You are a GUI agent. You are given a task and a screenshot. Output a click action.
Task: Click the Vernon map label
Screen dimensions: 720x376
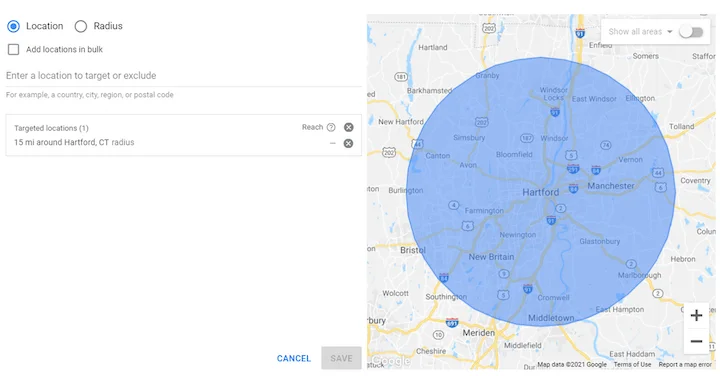630,159
